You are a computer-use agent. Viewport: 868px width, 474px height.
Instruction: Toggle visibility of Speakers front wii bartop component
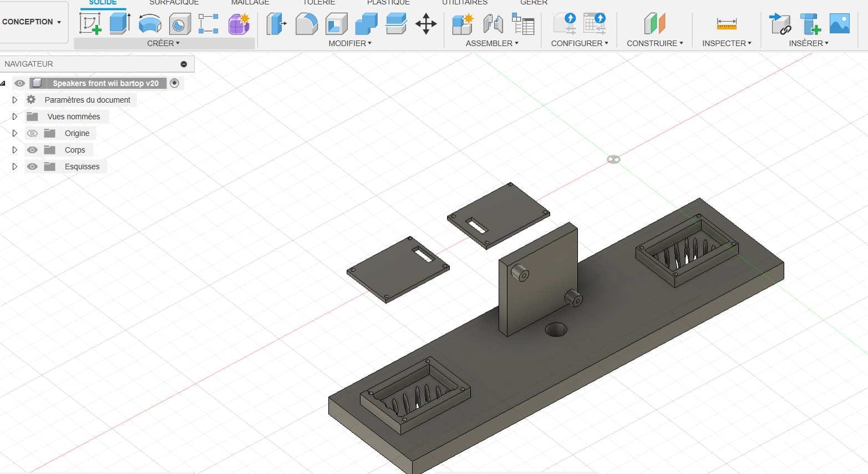[x=20, y=83]
